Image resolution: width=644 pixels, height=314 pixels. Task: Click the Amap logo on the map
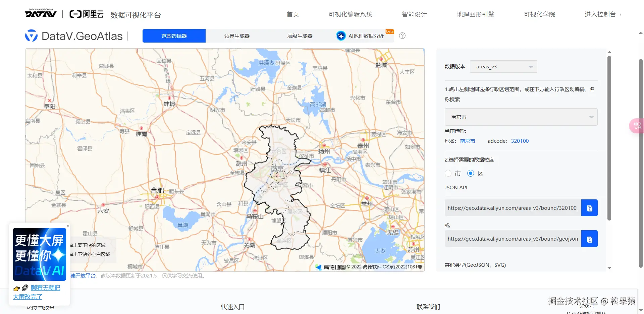click(331, 267)
